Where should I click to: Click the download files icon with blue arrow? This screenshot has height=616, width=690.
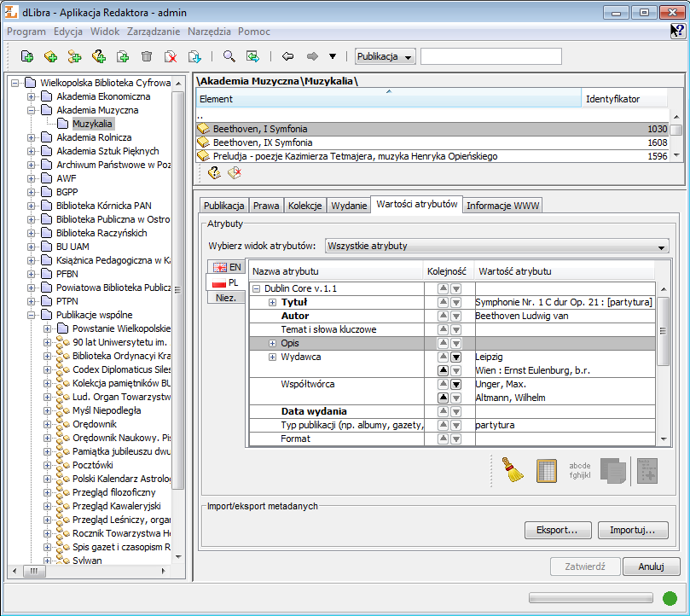(194, 56)
